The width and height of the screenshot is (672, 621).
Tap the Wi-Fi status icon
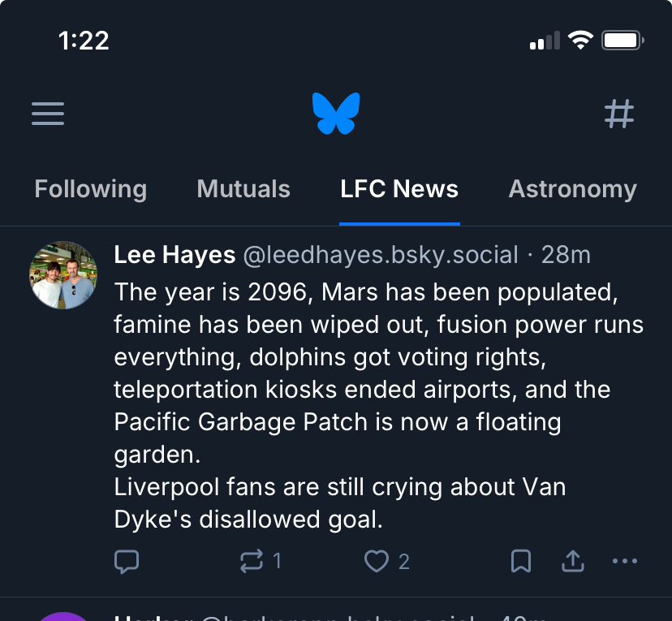(x=580, y=41)
